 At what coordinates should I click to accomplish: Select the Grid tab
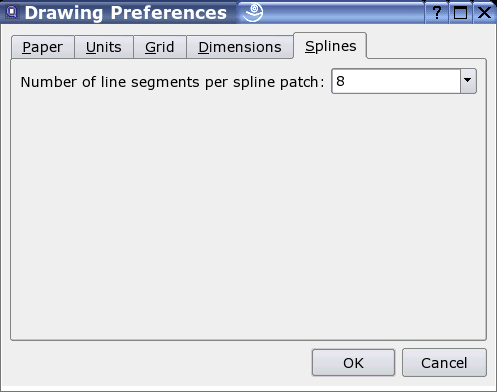pos(160,47)
